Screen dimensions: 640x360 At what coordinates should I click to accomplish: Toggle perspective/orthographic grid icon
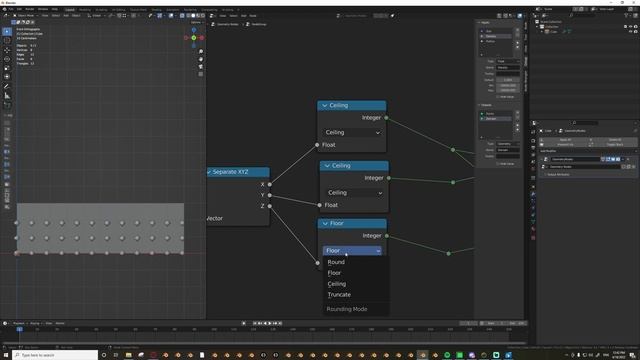201,74
